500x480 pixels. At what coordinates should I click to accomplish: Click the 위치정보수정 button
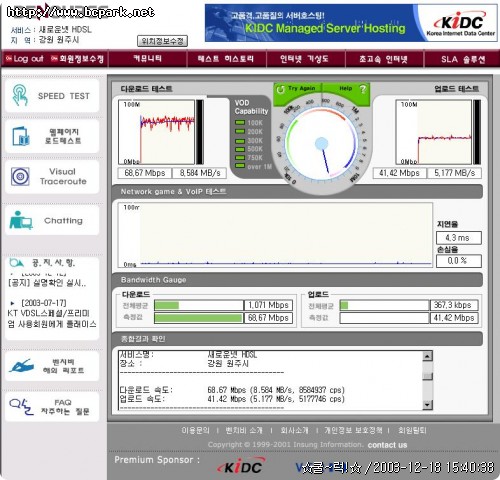(x=162, y=41)
